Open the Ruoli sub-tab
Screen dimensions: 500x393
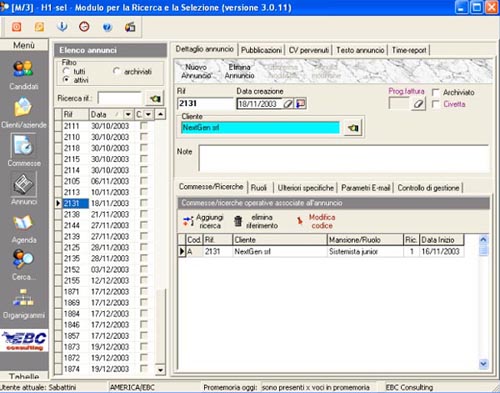pyautogui.click(x=259, y=188)
